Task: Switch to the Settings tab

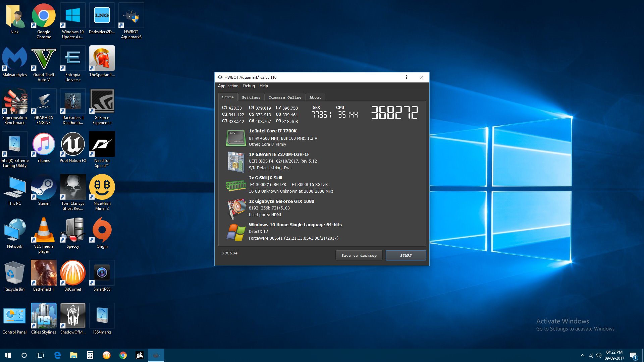Action: coord(251,98)
